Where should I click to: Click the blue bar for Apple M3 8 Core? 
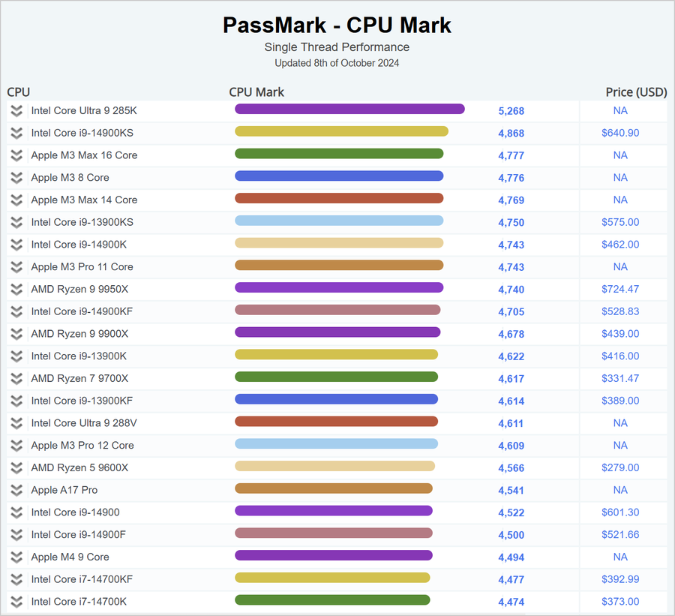[339, 176]
